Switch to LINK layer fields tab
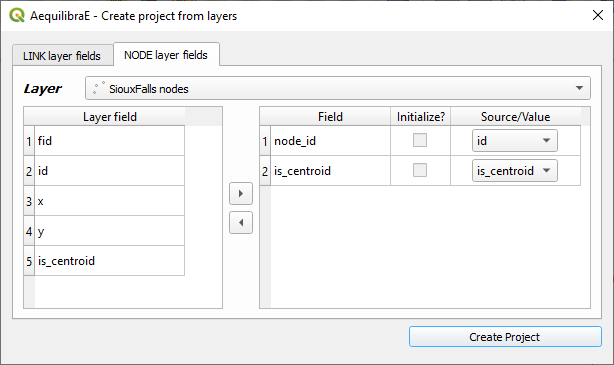614x365 pixels. tap(63, 56)
